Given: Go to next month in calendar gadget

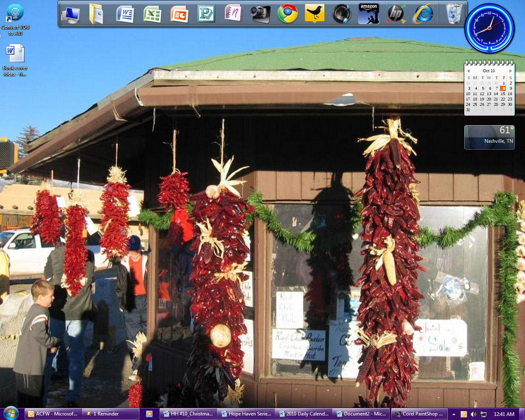Looking at the screenshot, I should pos(510,71).
